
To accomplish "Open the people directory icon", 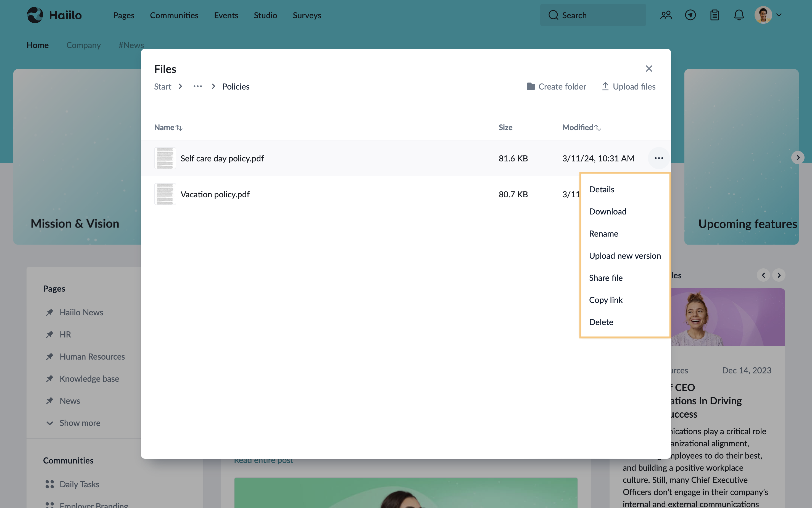I will (x=666, y=15).
